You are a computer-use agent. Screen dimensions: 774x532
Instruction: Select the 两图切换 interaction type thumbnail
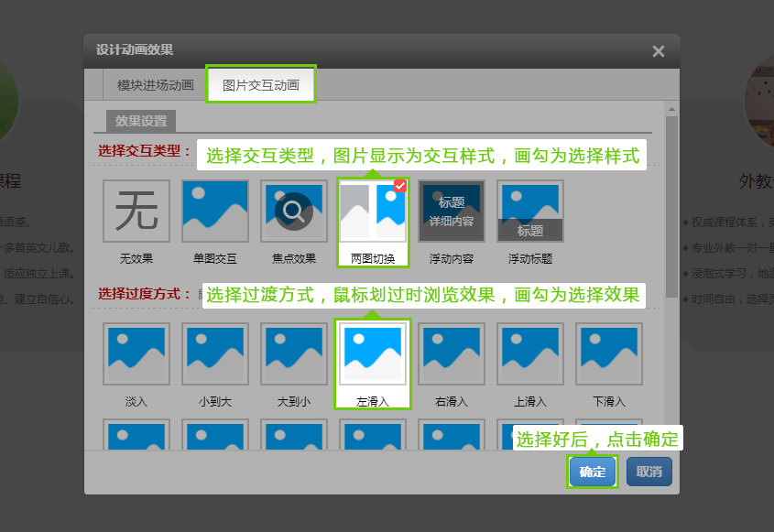pyautogui.click(x=373, y=212)
